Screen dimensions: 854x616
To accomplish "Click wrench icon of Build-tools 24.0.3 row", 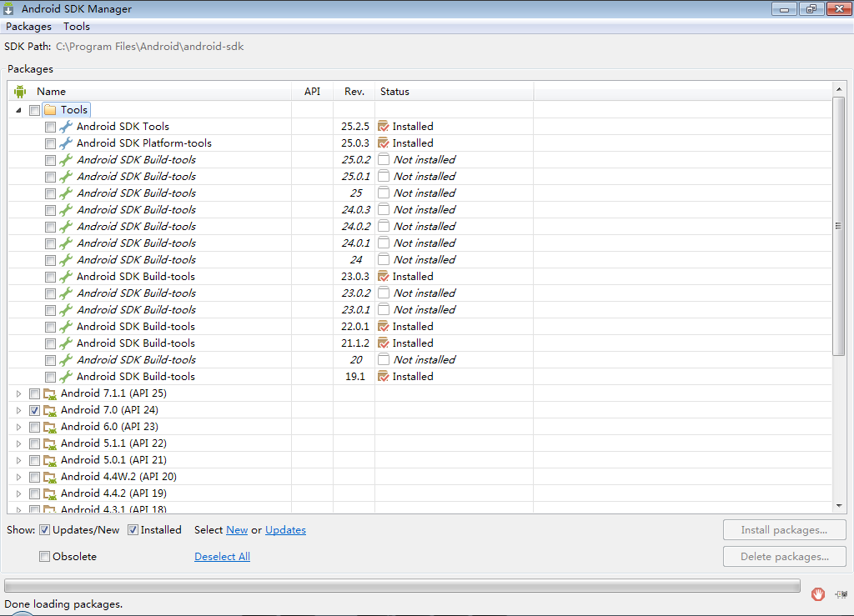I will (x=66, y=210).
